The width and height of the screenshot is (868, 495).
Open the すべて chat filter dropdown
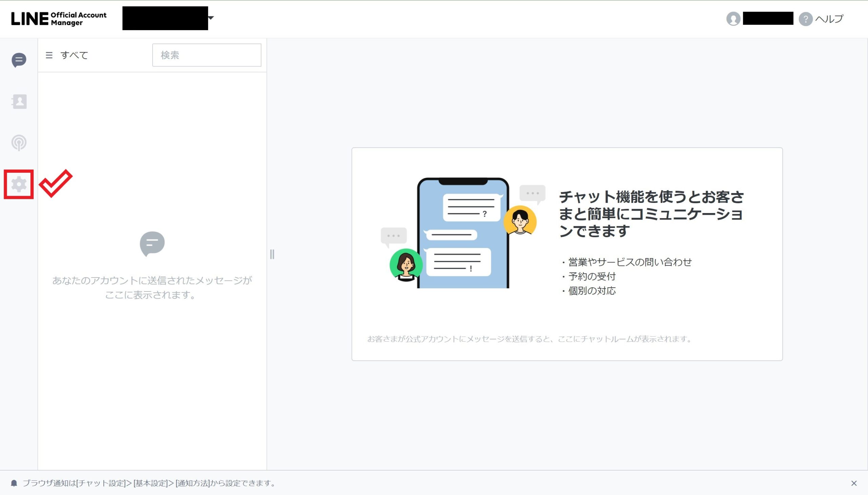[x=74, y=55]
